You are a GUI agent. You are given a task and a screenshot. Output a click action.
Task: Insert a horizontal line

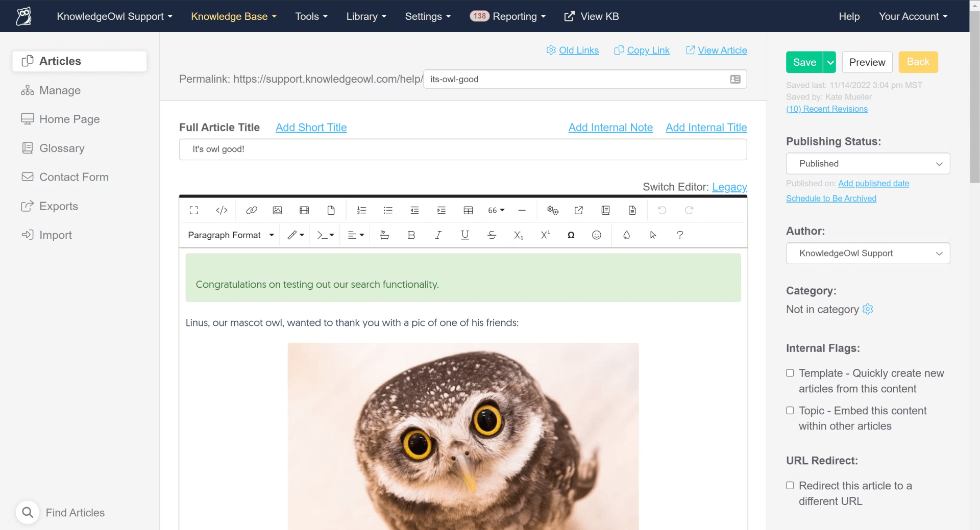(x=522, y=210)
